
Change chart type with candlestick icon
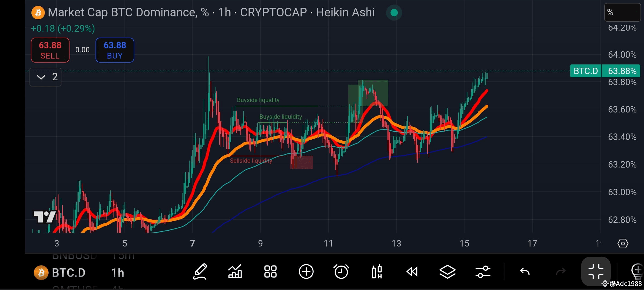(x=377, y=271)
